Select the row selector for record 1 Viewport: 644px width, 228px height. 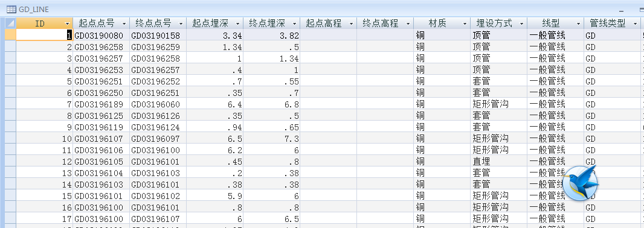[10, 35]
